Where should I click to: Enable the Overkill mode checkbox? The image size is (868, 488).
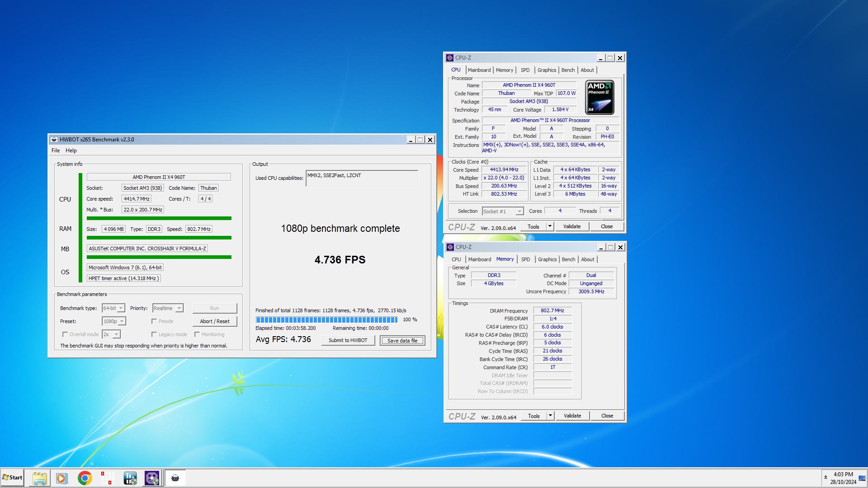pos(65,334)
